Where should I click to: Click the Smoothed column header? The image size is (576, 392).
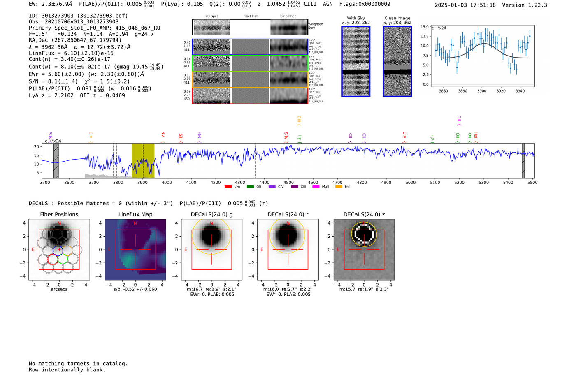(x=288, y=16)
